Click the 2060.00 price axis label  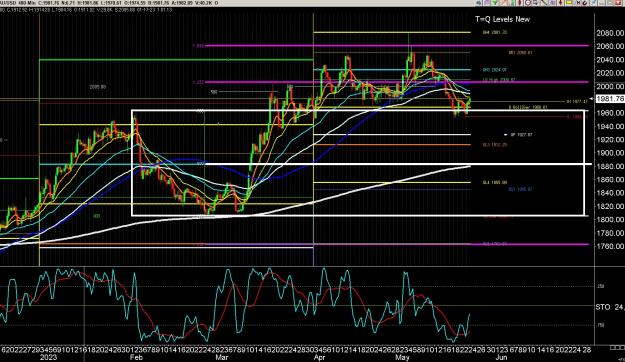pos(610,46)
